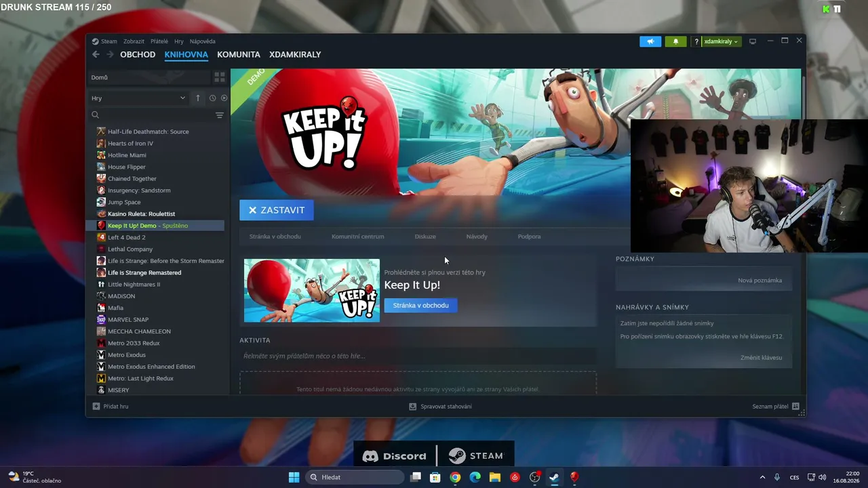Image resolution: width=868 pixels, height=488 pixels.
Task: Open Task View in the taskbar
Action: click(416, 477)
